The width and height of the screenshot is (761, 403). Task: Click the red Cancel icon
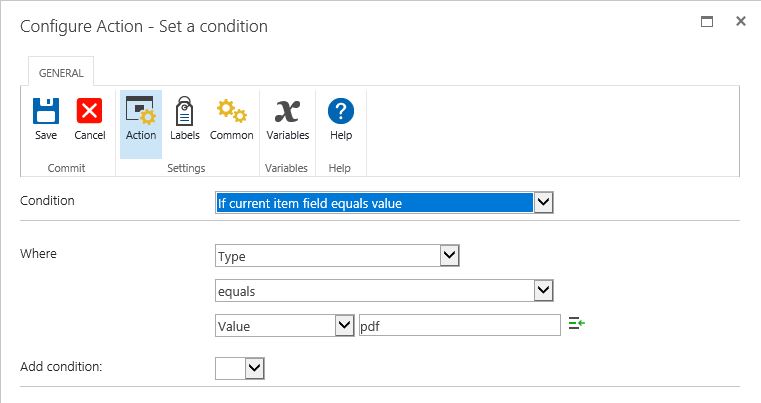[x=89, y=111]
